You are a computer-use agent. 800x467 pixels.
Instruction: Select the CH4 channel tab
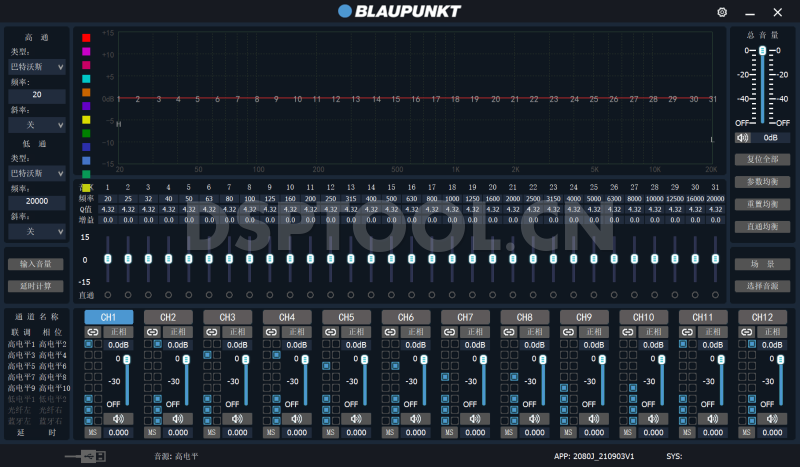click(287, 317)
